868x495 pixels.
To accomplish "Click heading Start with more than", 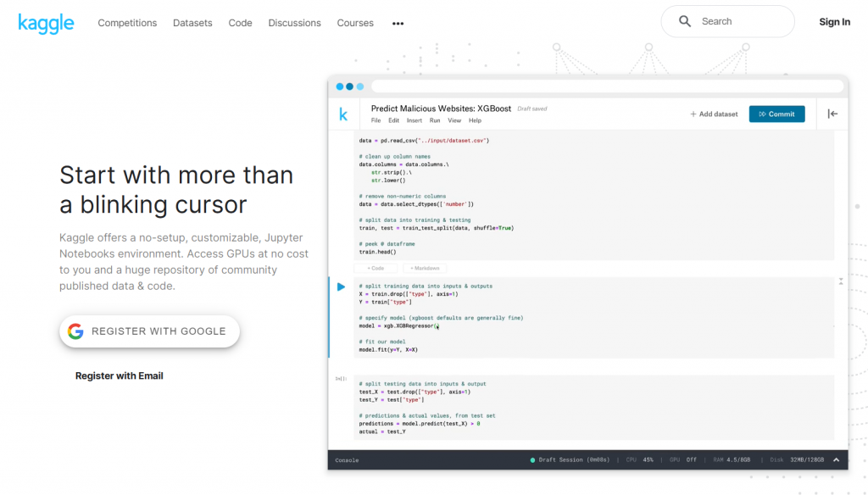I will pos(176,175).
